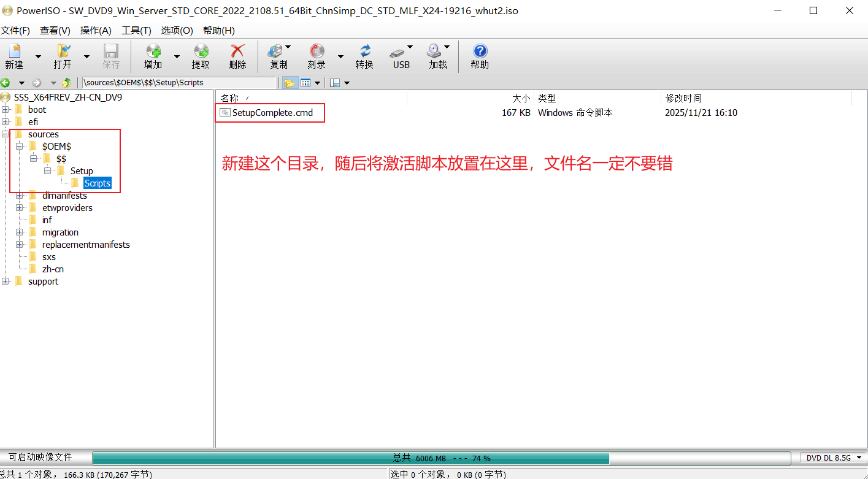Expand the boot folder node
Image resolution: width=868 pixels, height=479 pixels.
[6, 110]
